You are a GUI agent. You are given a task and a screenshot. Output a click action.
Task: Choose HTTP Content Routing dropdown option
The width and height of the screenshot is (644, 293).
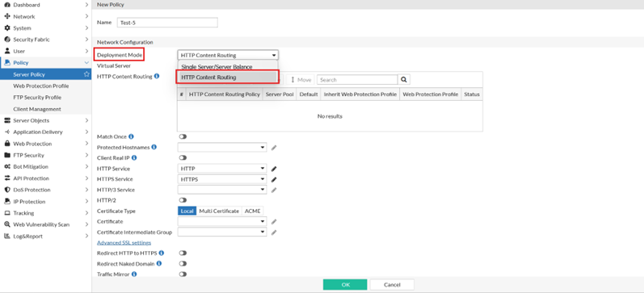[x=228, y=77]
